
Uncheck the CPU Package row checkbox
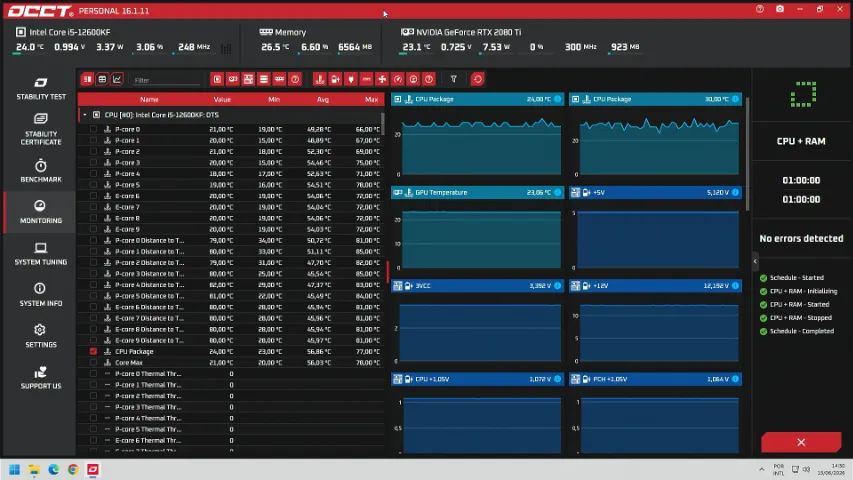tap(93, 352)
